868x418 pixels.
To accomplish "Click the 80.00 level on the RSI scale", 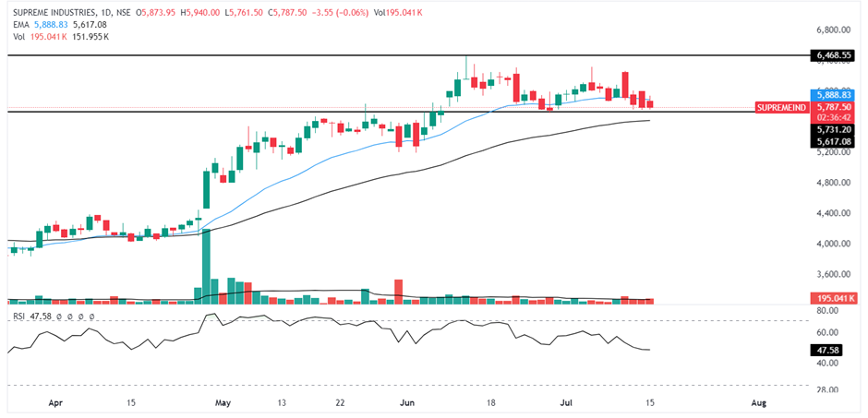I will pyautogui.click(x=831, y=311).
